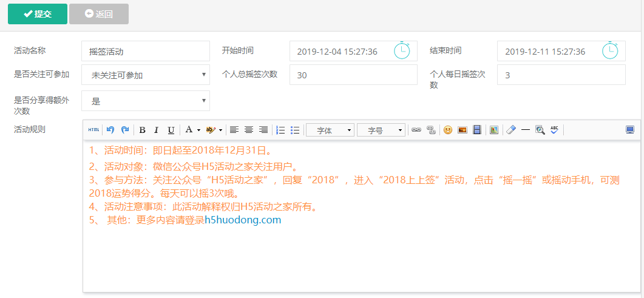Screen dimensions: 644x298
Task: Insert an emoticon smiley
Action: [x=448, y=130]
